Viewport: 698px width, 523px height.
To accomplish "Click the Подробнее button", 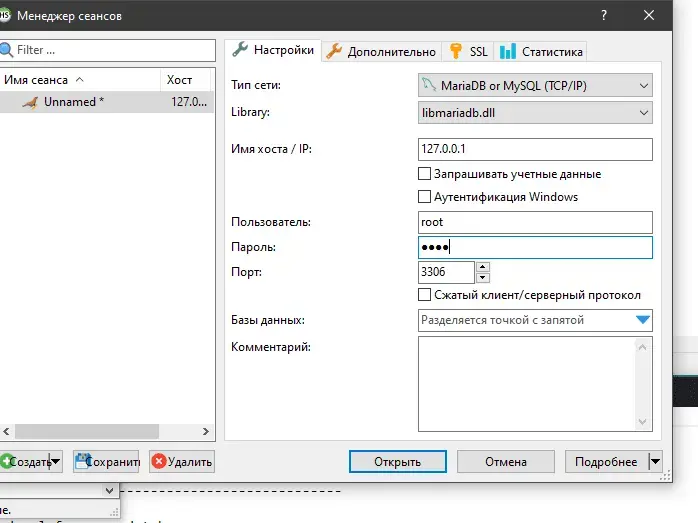I will (607, 462).
